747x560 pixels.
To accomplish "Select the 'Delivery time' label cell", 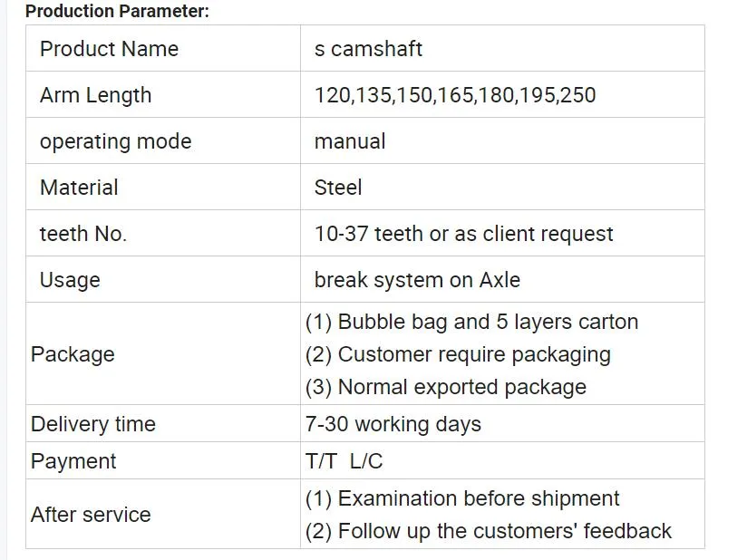I will point(93,424).
